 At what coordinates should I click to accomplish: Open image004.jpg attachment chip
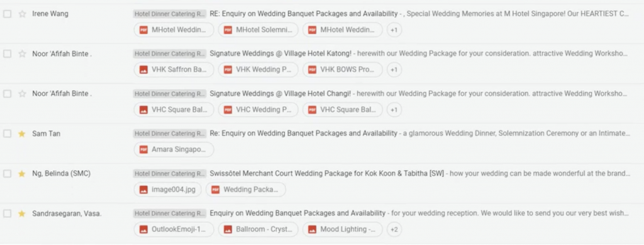(x=167, y=190)
